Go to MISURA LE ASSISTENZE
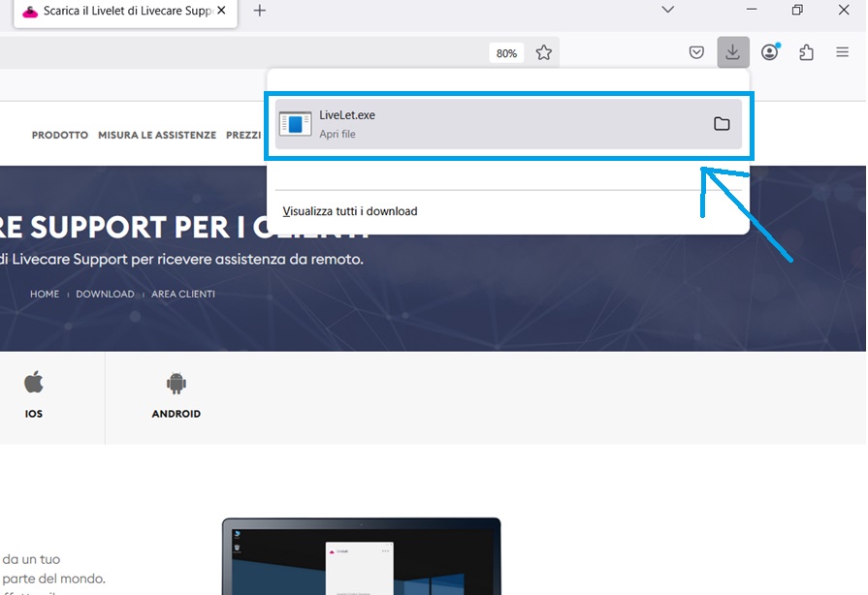Screen dimensions: 868x595 pyautogui.click(x=157, y=136)
